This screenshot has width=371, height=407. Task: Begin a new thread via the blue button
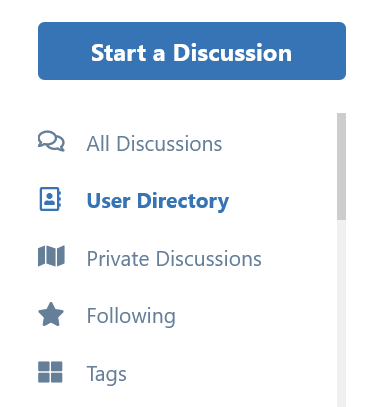coord(192,51)
